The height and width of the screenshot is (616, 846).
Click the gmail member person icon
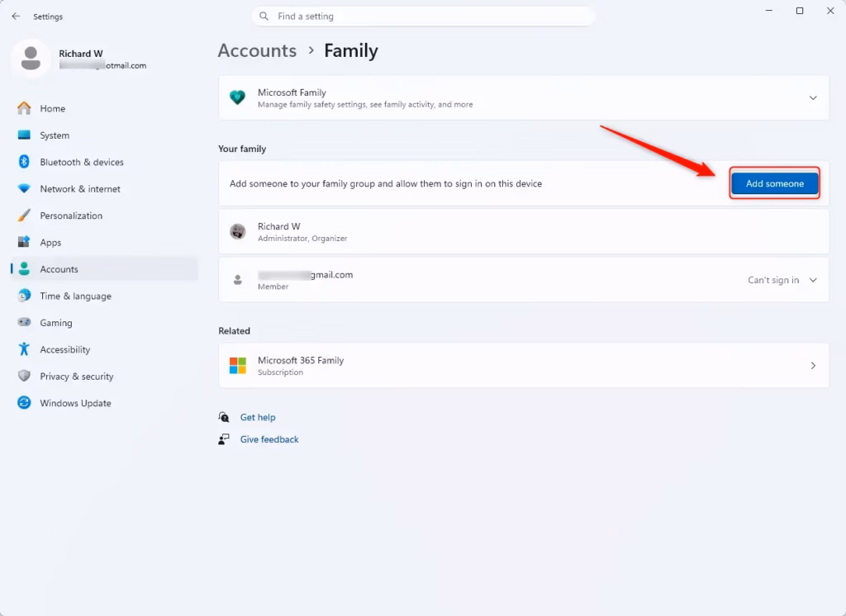click(237, 280)
